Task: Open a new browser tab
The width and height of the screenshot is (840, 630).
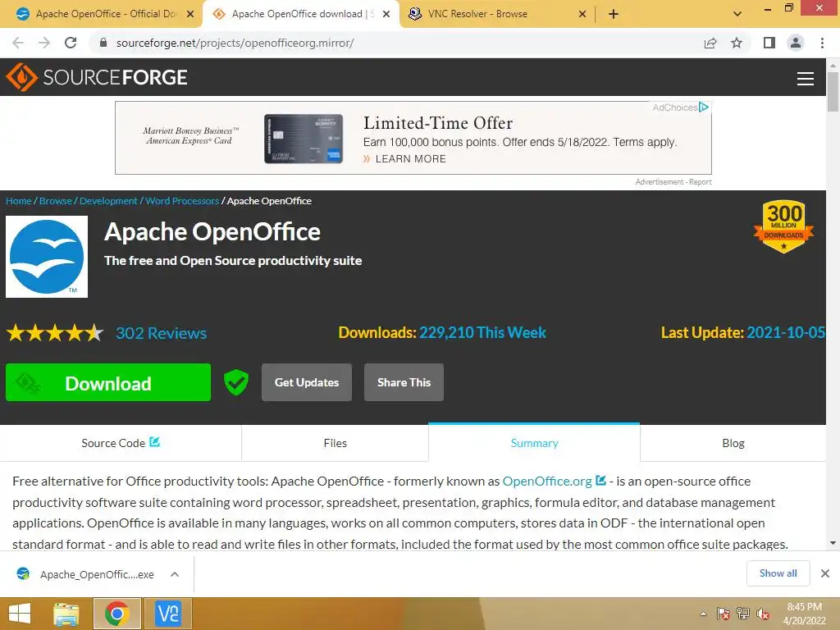Action: click(x=614, y=15)
